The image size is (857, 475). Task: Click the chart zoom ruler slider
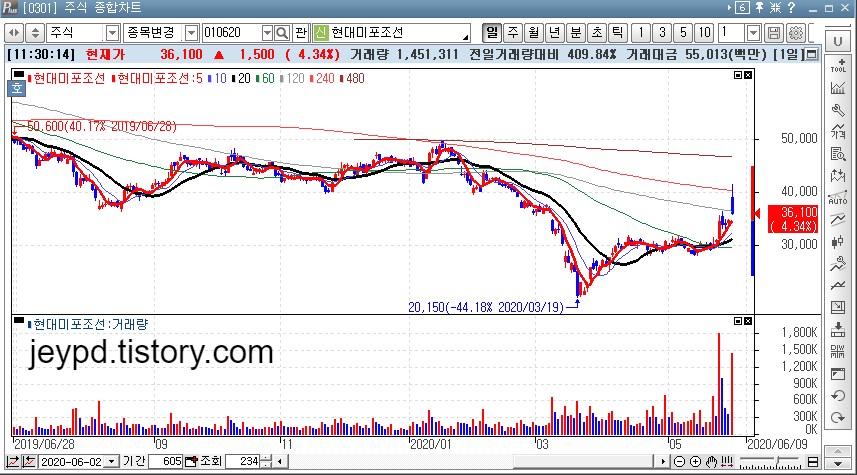(770, 462)
